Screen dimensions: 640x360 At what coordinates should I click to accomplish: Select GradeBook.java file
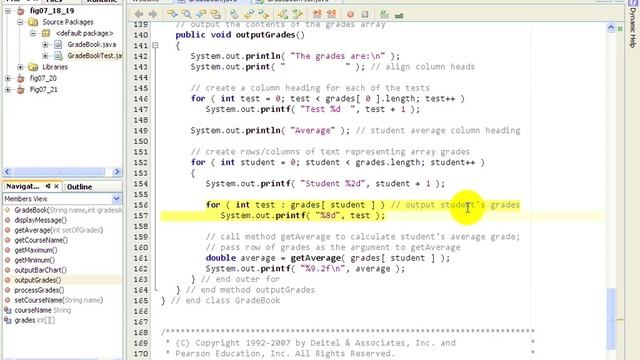click(92, 44)
